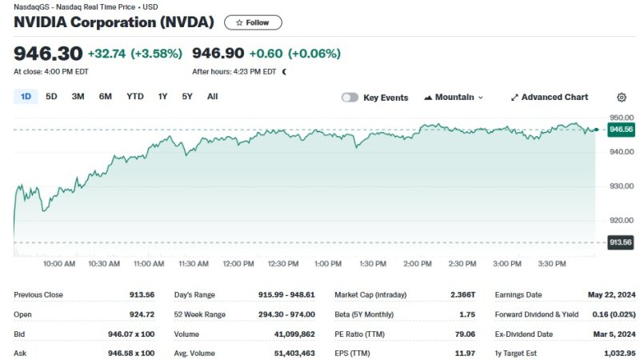The height and width of the screenshot is (364, 640).
Task: Click the 913.56 previous close marker
Action: click(x=621, y=242)
